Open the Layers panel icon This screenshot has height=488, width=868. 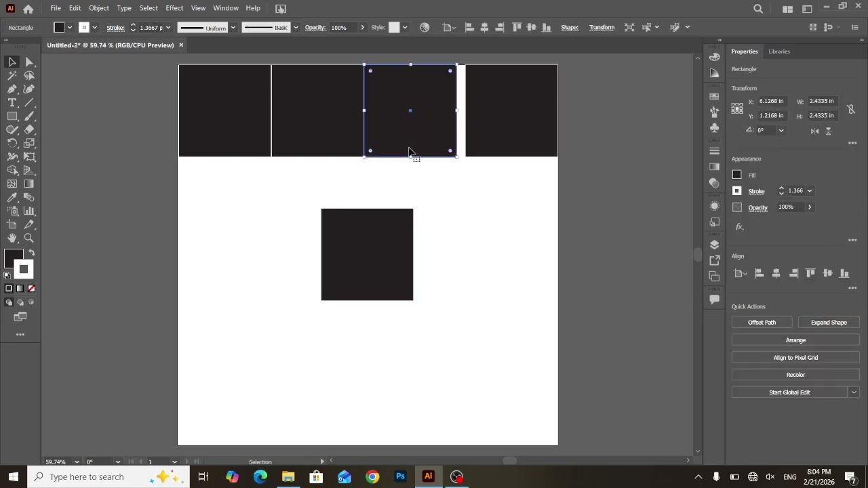point(714,245)
